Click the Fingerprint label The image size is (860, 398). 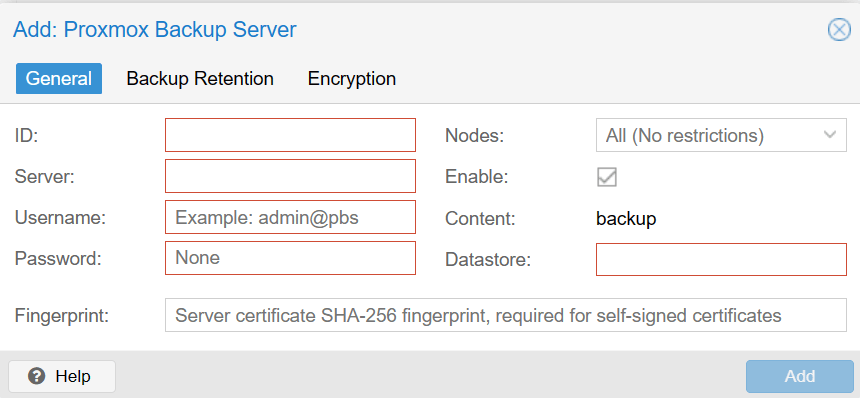[x=61, y=316]
